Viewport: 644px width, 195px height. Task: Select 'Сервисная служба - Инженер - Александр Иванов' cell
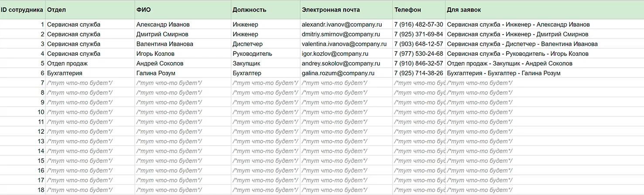coord(545,24)
